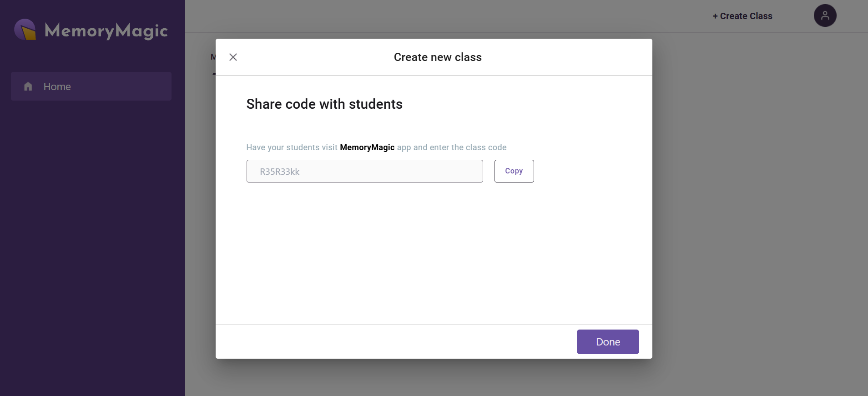
Task: Click the Create new class dialog title
Action: click(x=438, y=57)
